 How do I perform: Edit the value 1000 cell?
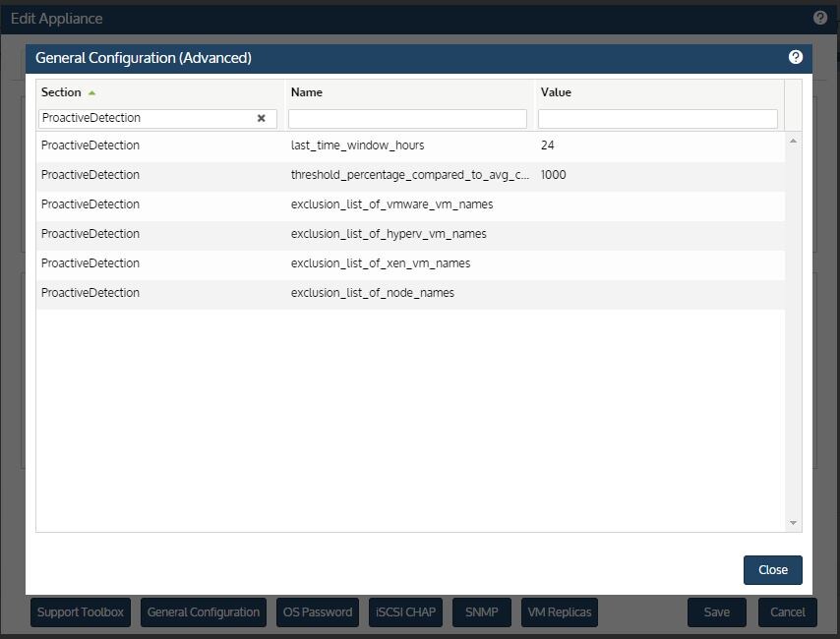pos(554,175)
